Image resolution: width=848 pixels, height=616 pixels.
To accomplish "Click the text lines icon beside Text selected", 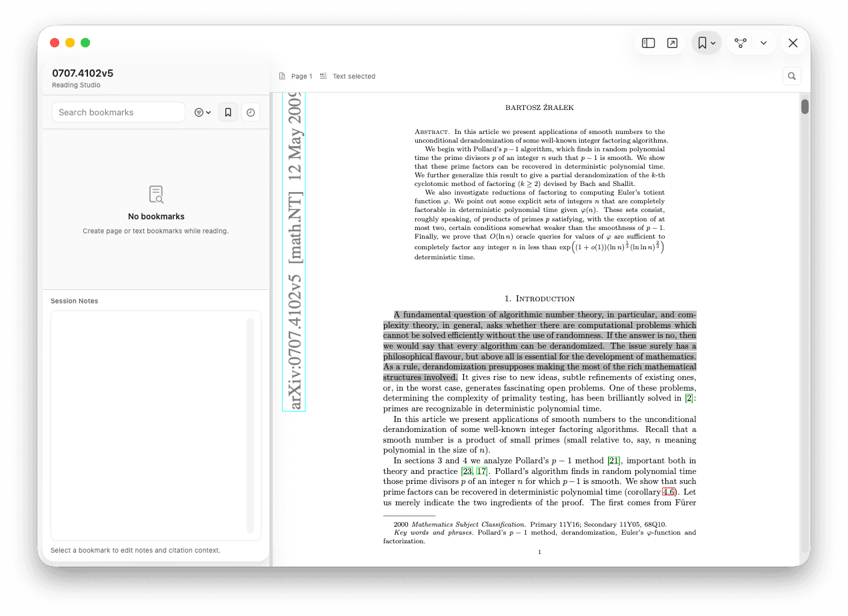I will pyautogui.click(x=323, y=76).
